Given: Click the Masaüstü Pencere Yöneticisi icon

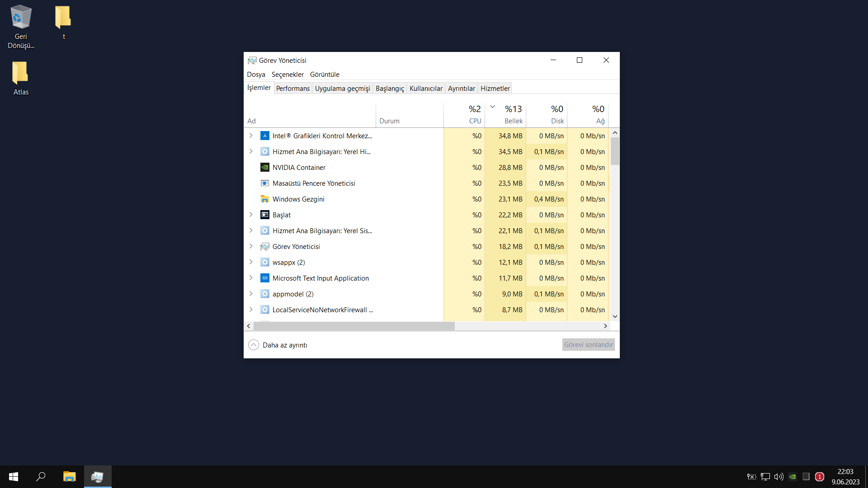Looking at the screenshot, I should click(x=265, y=183).
